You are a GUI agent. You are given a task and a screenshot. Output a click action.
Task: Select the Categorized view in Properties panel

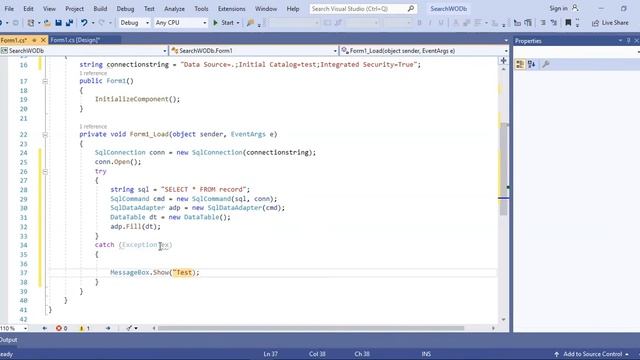coord(520,64)
